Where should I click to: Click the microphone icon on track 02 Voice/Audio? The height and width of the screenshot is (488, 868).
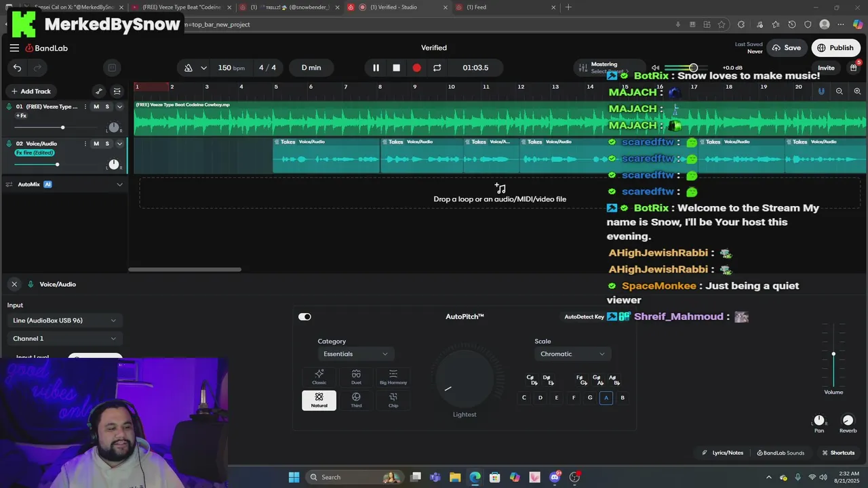tap(9, 144)
